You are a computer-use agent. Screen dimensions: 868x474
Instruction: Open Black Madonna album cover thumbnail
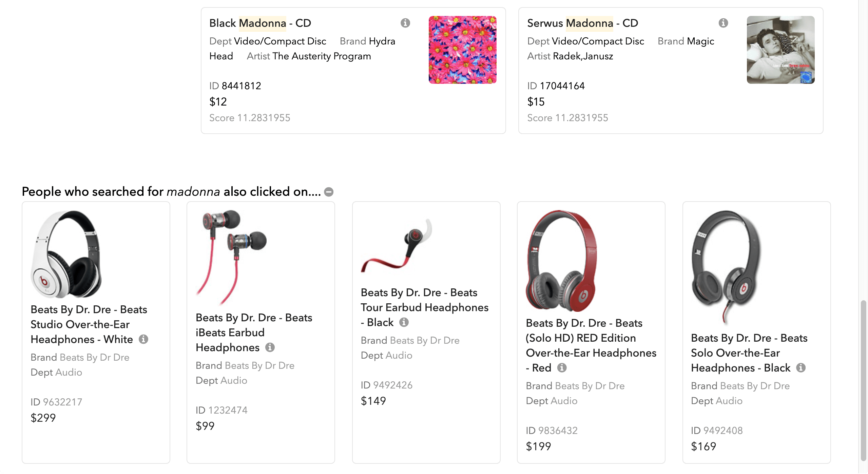click(462, 50)
